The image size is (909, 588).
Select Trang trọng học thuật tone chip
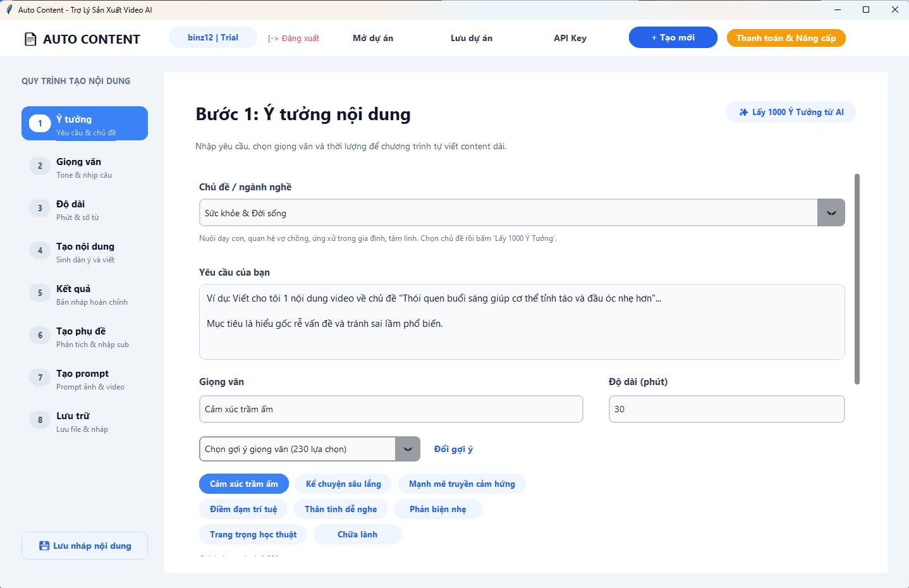click(x=253, y=534)
